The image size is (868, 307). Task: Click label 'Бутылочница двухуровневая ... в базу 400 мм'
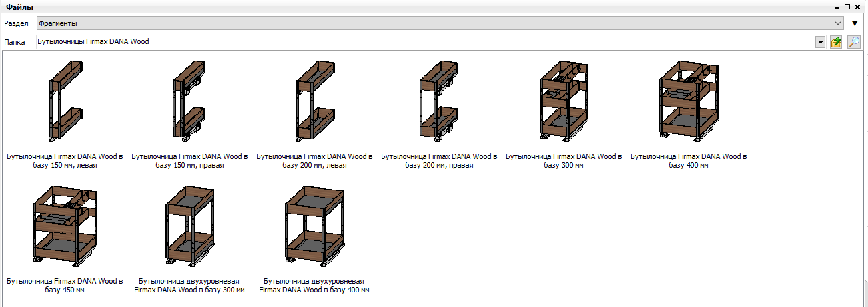pos(314,286)
